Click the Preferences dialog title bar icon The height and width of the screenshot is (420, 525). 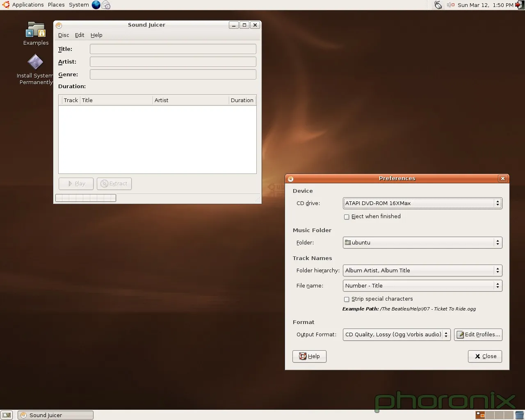click(290, 178)
